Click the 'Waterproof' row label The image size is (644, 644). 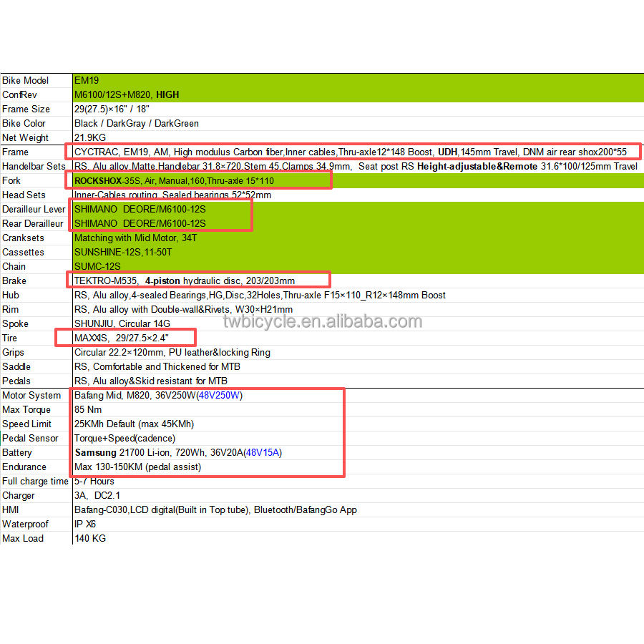pyautogui.click(x=26, y=524)
